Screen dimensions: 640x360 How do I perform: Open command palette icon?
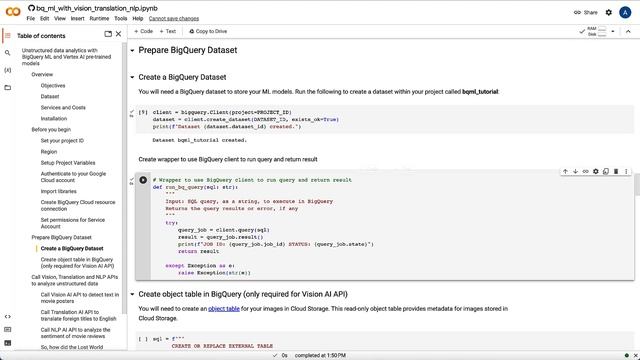click(x=7, y=329)
